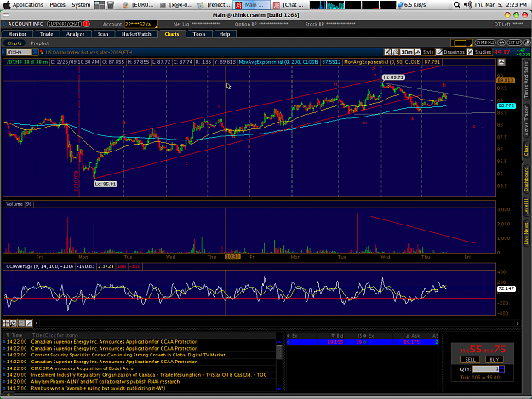Click the window list icon beside the System menu
The height and width of the screenshot is (399, 532).
click(x=100, y=5)
